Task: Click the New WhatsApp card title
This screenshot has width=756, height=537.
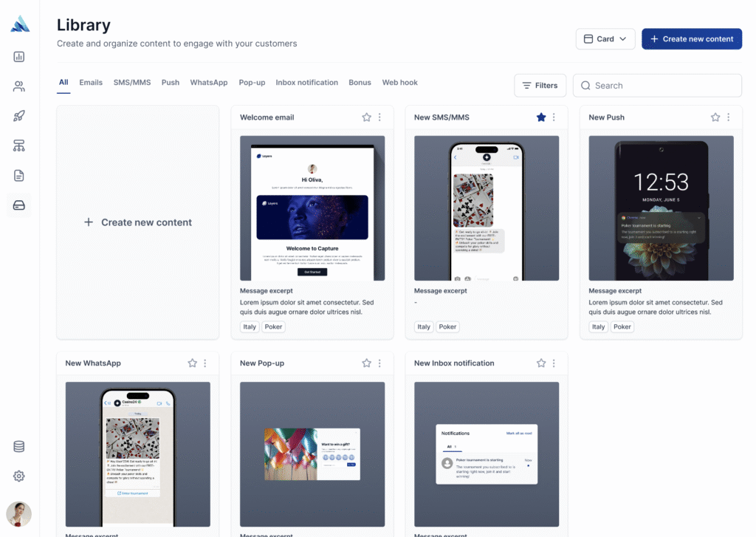Action: point(93,363)
